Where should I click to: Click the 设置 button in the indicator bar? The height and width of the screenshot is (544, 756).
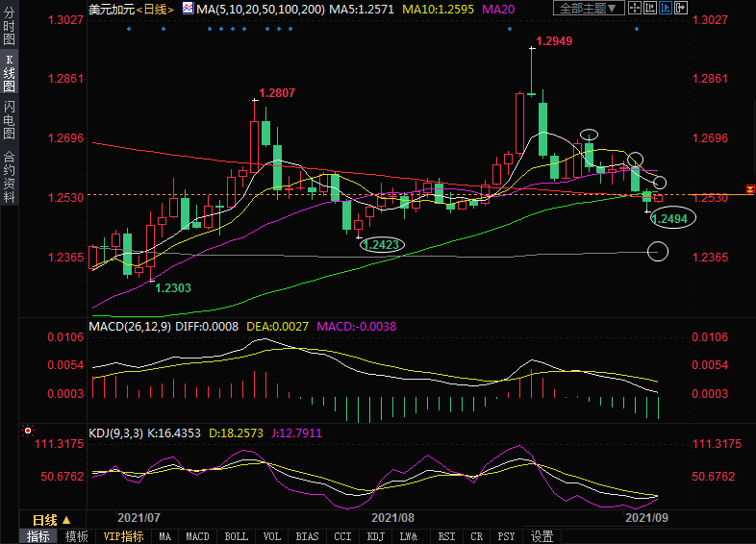point(542,536)
